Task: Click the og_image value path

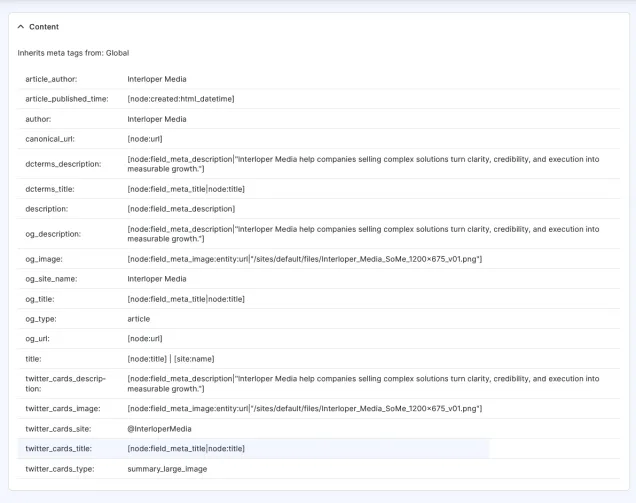Action: coord(304,259)
